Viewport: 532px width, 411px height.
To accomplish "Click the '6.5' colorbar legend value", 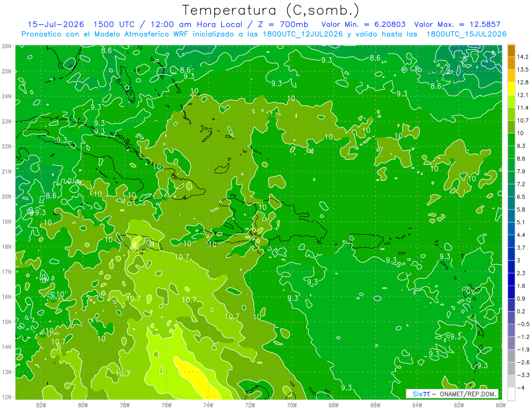I will (x=521, y=196).
